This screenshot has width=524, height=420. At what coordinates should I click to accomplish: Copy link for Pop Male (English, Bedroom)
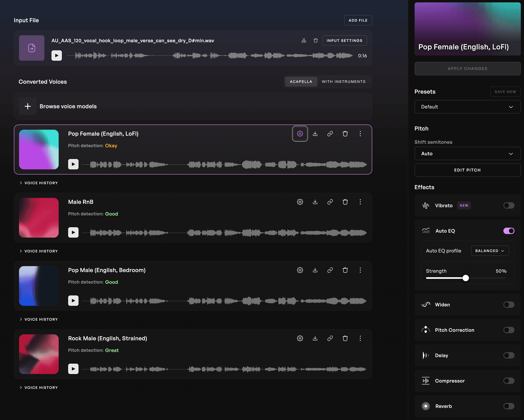click(330, 270)
